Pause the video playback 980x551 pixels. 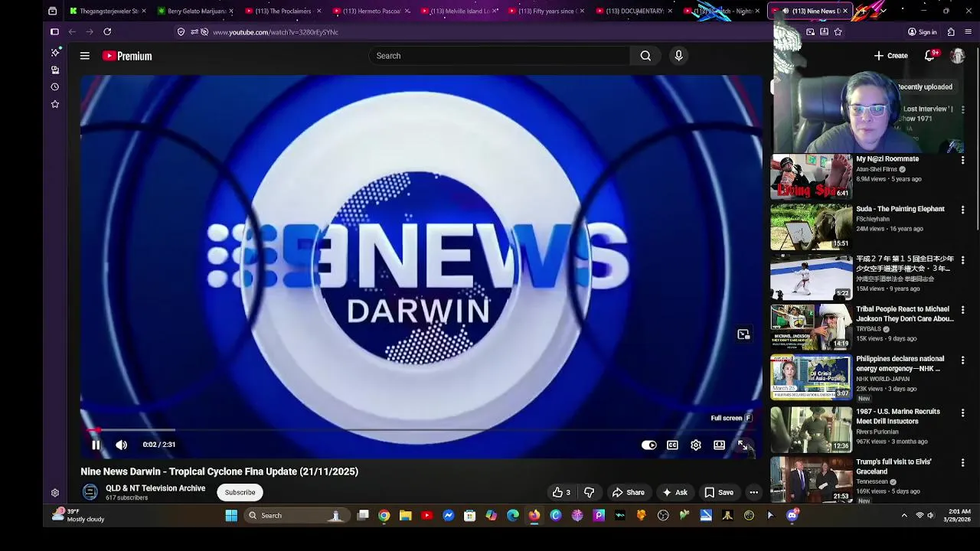pyautogui.click(x=96, y=445)
